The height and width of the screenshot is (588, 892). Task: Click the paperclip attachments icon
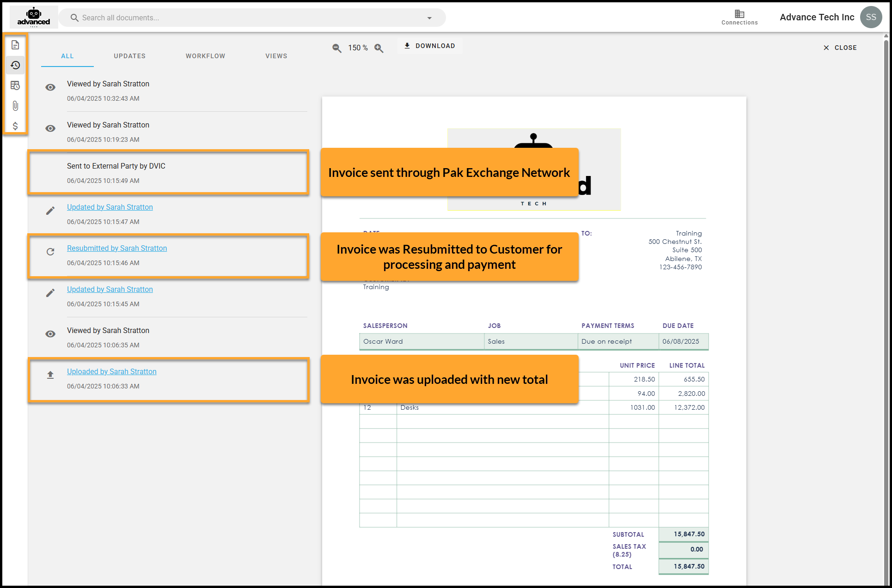pos(15,106)
